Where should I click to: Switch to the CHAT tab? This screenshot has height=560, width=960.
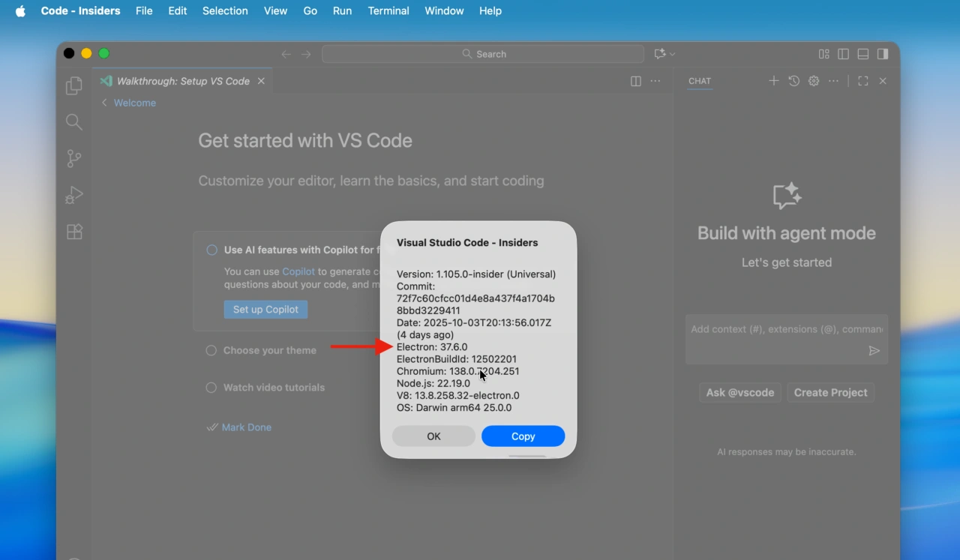[x=700, y=81]
